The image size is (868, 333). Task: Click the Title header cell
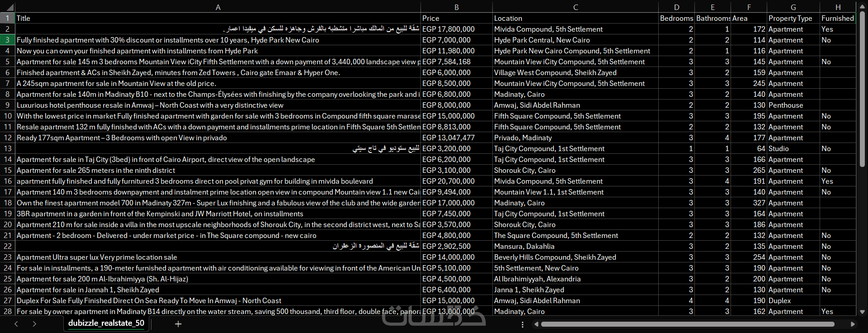pos(218,18)
